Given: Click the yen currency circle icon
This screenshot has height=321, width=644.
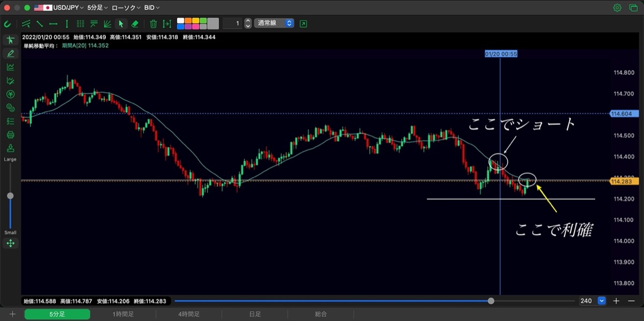Looking at the screenshot, I should click(x=10, y=94).
